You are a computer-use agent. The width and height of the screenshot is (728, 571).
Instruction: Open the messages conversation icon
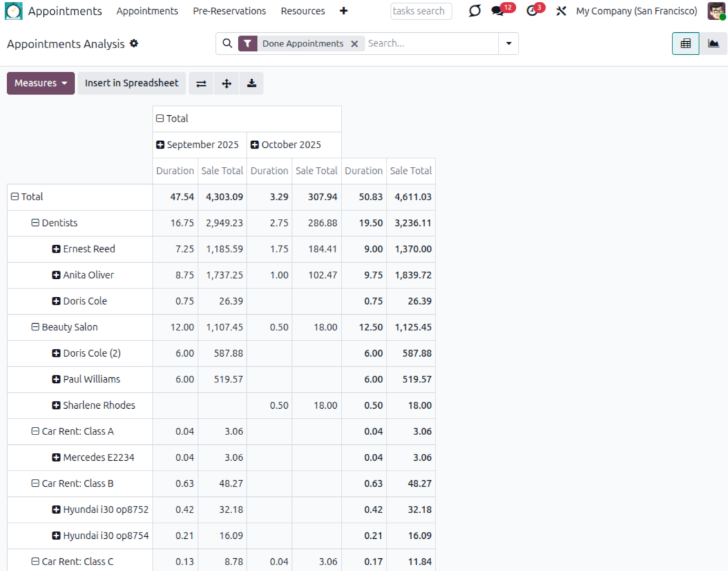[497, 11]
